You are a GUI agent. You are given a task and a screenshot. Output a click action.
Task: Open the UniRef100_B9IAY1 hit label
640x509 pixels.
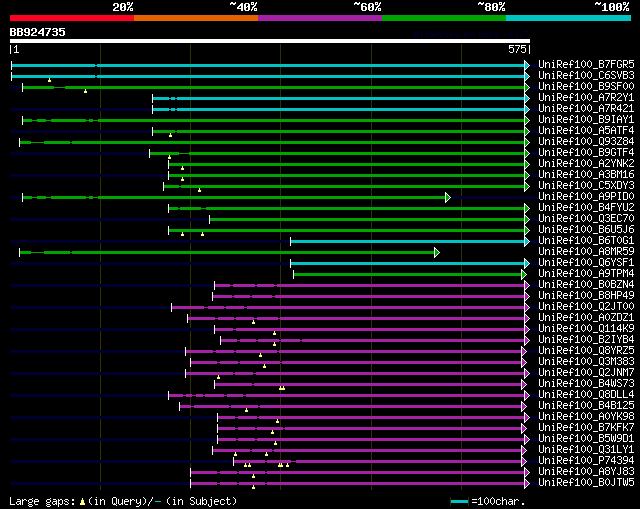click(586, 120)
